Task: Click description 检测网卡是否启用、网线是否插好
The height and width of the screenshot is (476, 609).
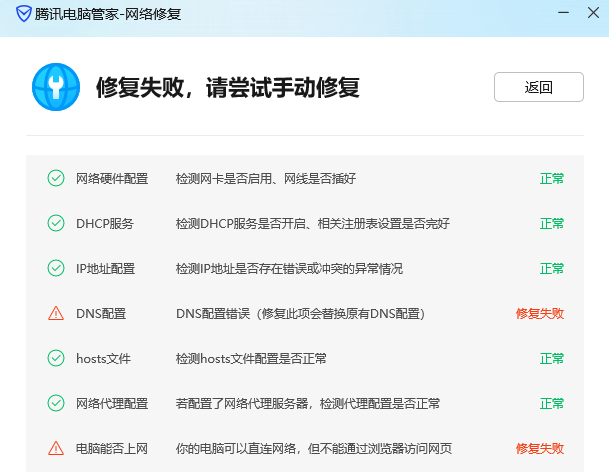Action: click(266, 179)
